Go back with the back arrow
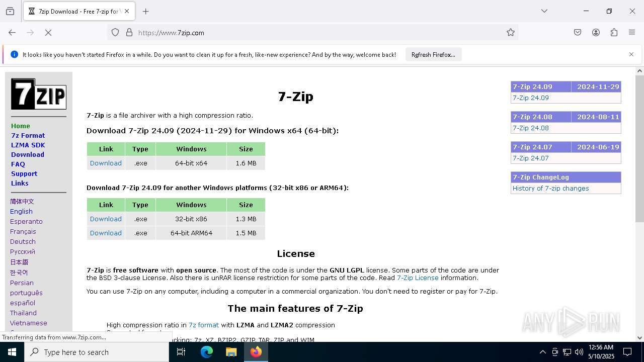The image size is (644, 362). (12, 33)
